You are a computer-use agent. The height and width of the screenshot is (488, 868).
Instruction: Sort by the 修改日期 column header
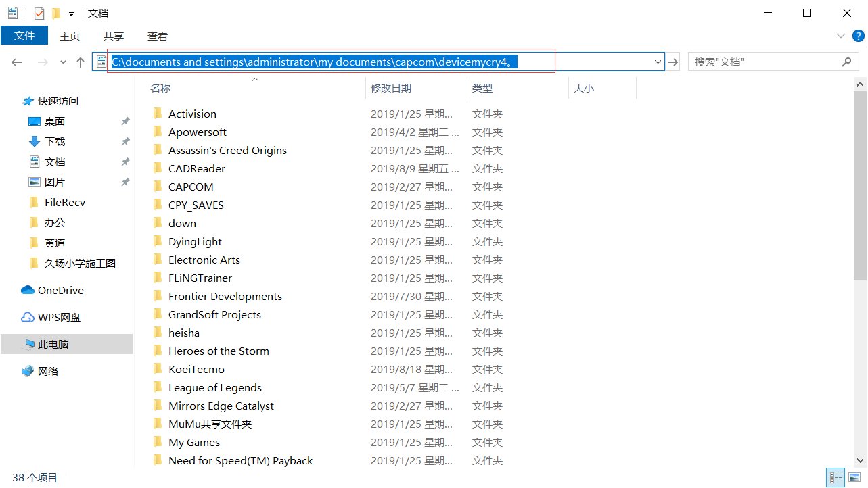(391, 88)
